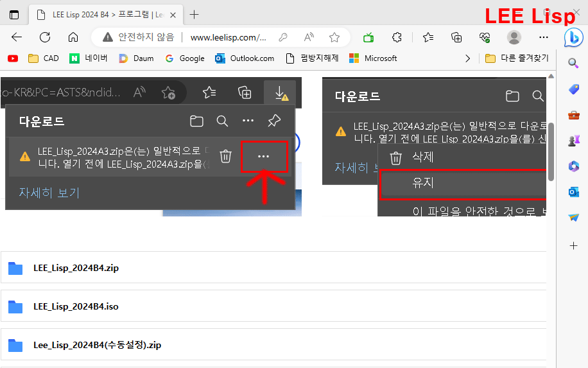Image resolution: width=588 pixels, height=368 pixels.
Task: Add this page to favorites star
Action: (334, 37)
